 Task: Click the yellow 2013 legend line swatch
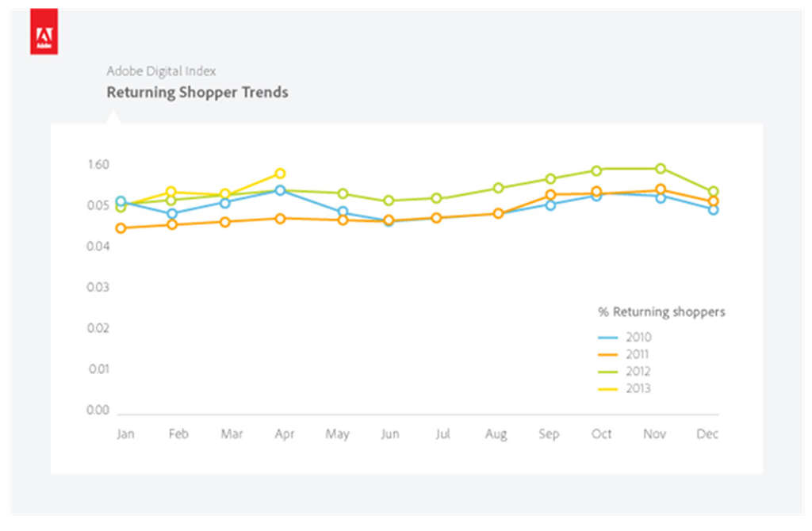click(x=607, y=389)
